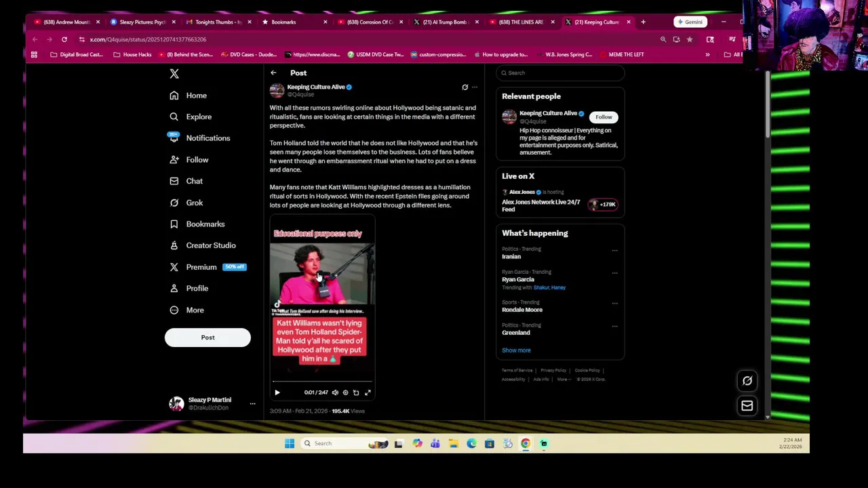The image size is (868, 488).
Task: Open Creator Studio
Action: (203, 245)
